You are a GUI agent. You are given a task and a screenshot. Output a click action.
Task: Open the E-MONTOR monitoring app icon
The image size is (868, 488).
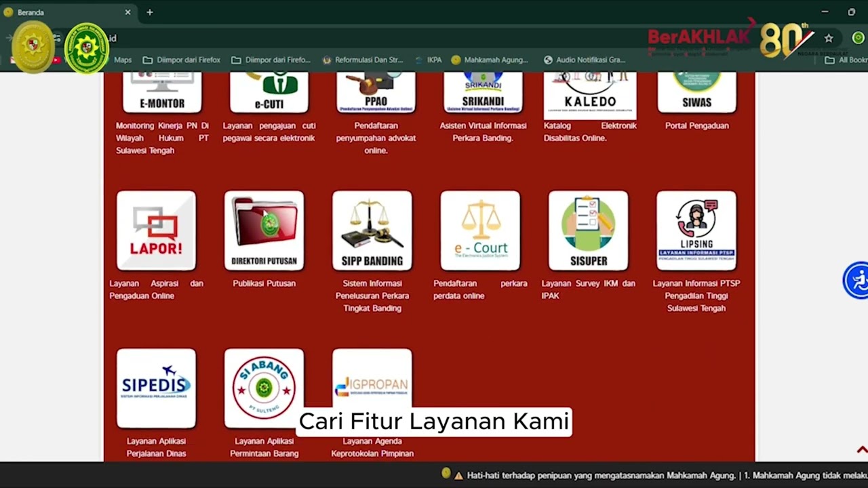(x=162, y=91)
